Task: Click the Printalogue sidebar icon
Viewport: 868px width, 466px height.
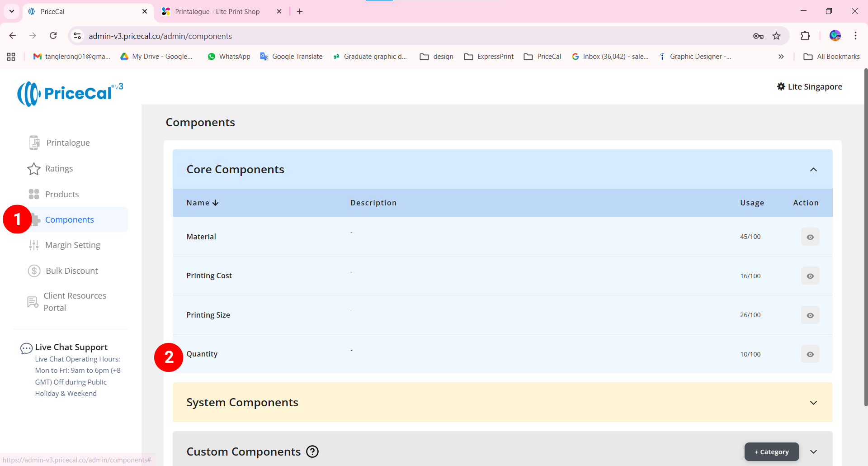Action: pos(34,143)
